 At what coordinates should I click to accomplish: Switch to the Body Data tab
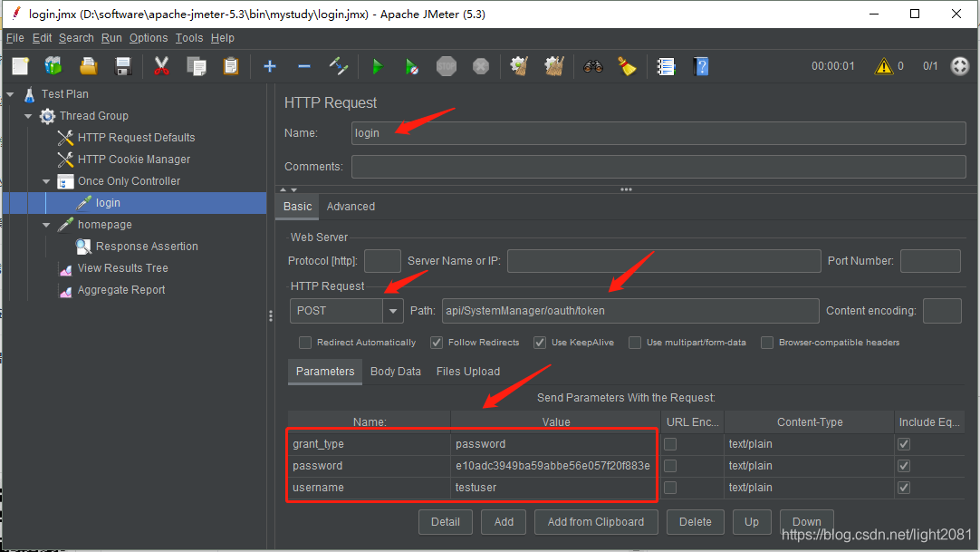pos(396,372)
